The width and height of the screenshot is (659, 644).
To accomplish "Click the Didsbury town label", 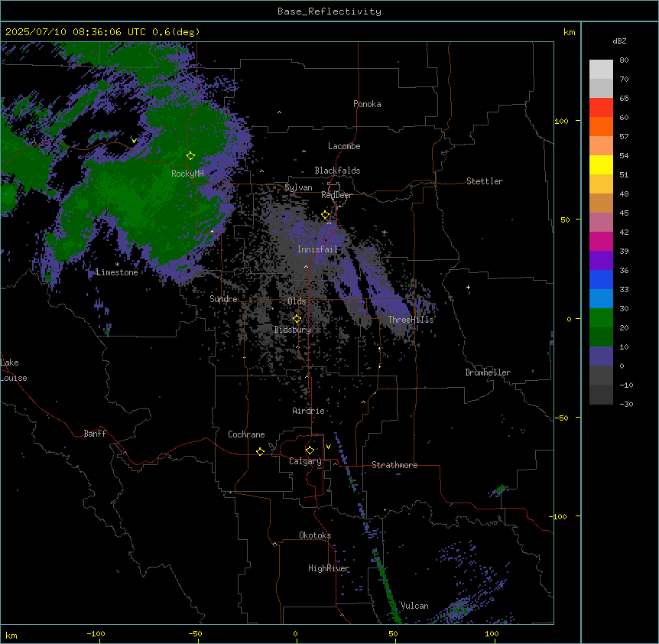I will point(293,330).
